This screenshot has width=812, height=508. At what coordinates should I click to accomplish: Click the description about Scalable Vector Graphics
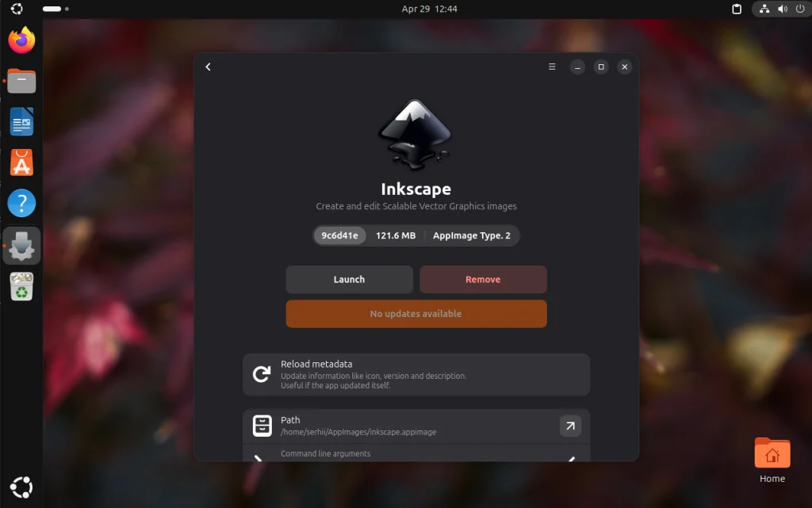point(416,206)
